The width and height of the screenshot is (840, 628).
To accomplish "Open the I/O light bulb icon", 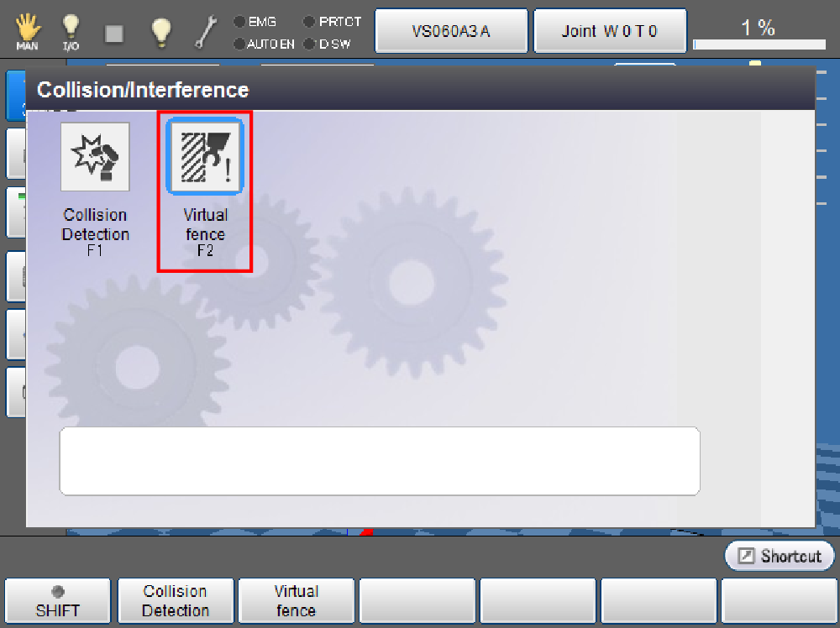I will pyautogui.click(x=71, y=32).
